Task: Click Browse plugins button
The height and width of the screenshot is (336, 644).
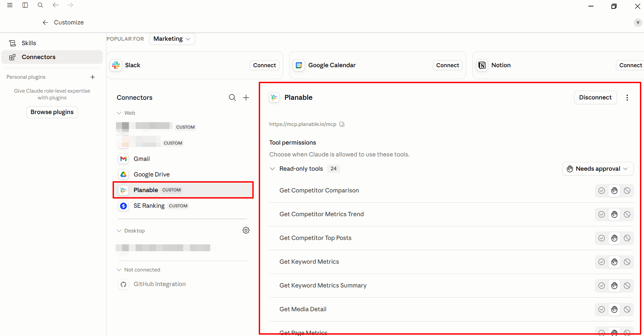Action: click(x=52, y=112)
